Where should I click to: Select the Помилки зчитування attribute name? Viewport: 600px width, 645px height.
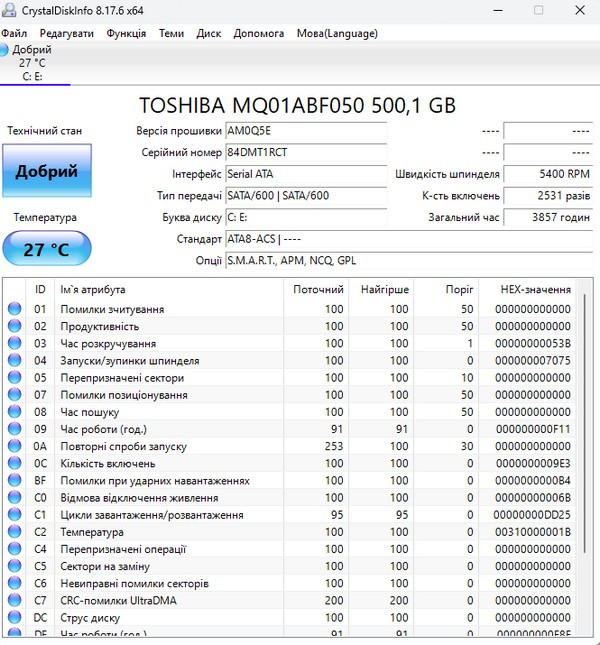112,309
